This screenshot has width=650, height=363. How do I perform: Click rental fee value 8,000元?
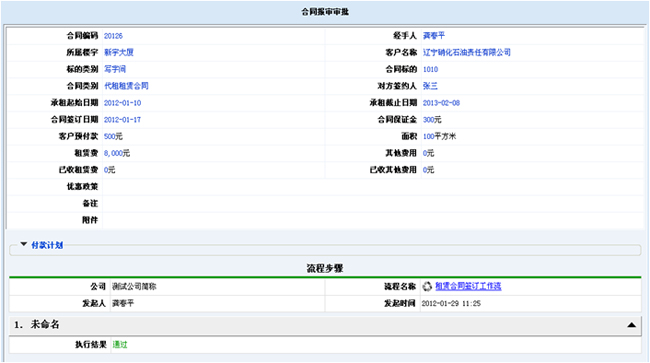coord(117,153)
